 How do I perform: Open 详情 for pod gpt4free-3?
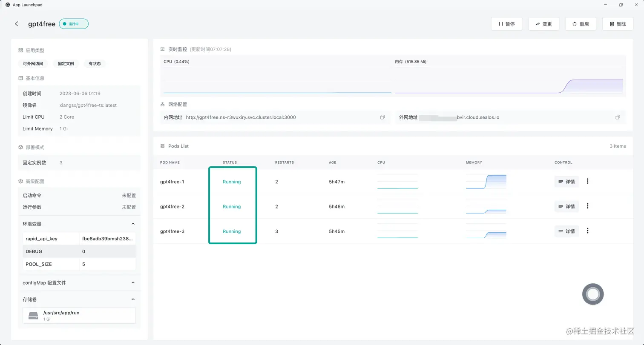click(x=566, y=231)
